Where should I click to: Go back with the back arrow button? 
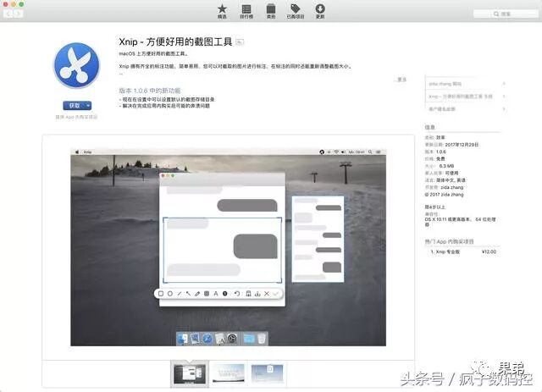click(x=8, y=14)
